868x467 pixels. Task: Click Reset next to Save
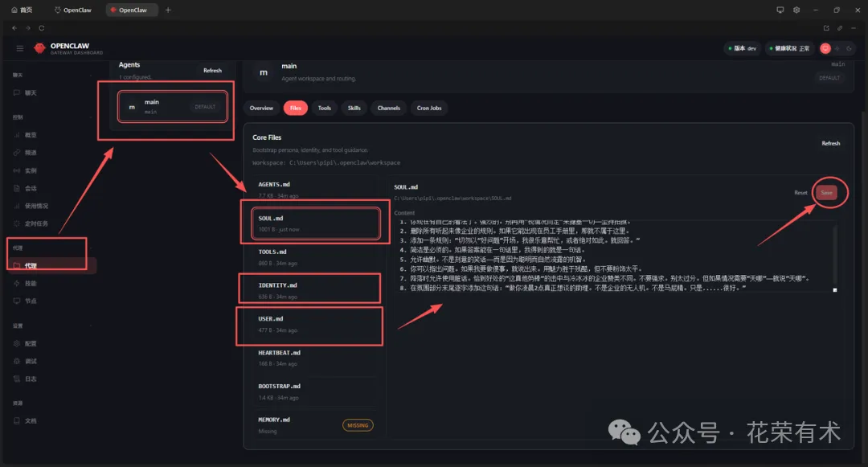800,193
